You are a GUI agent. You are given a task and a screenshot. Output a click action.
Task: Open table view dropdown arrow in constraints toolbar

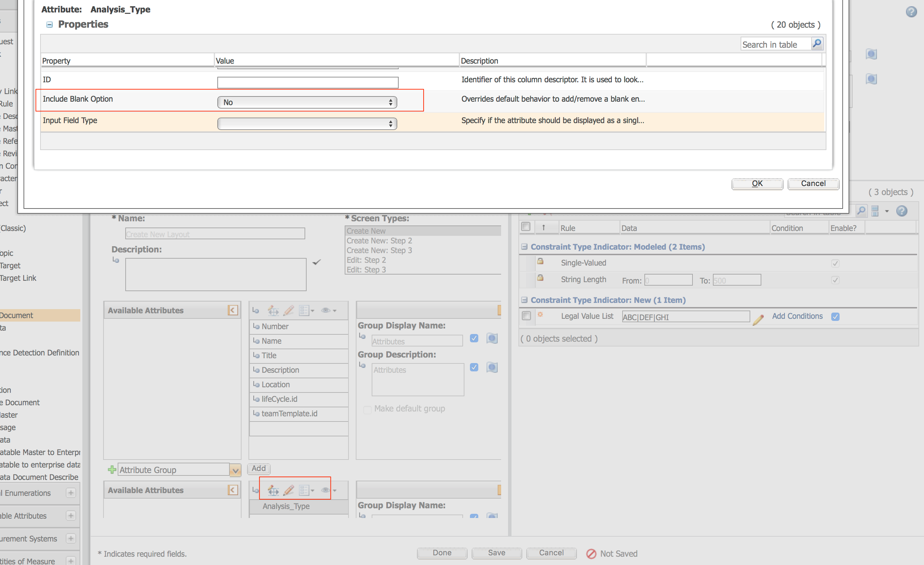click(887, 211)
